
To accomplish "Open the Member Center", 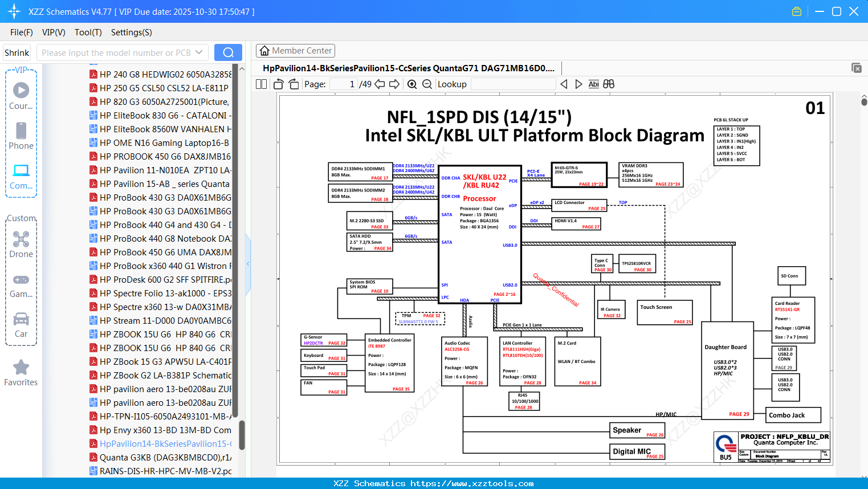I will click(295, 51).
